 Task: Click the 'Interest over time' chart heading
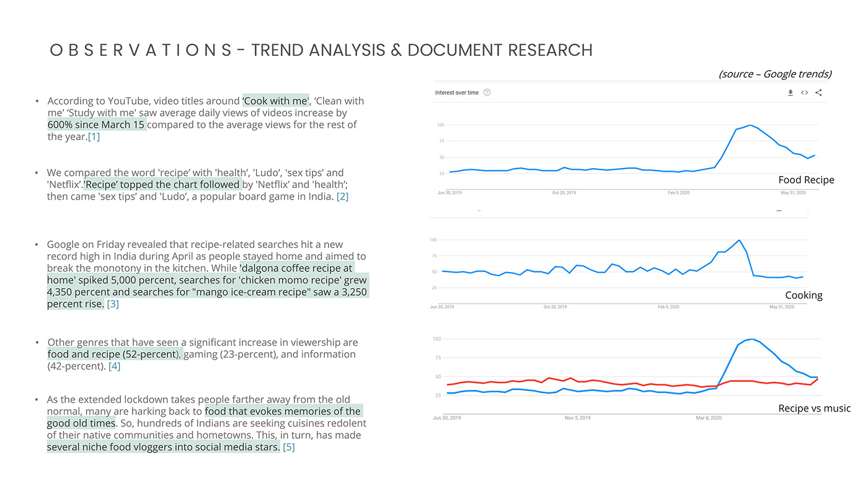[457, 93]
